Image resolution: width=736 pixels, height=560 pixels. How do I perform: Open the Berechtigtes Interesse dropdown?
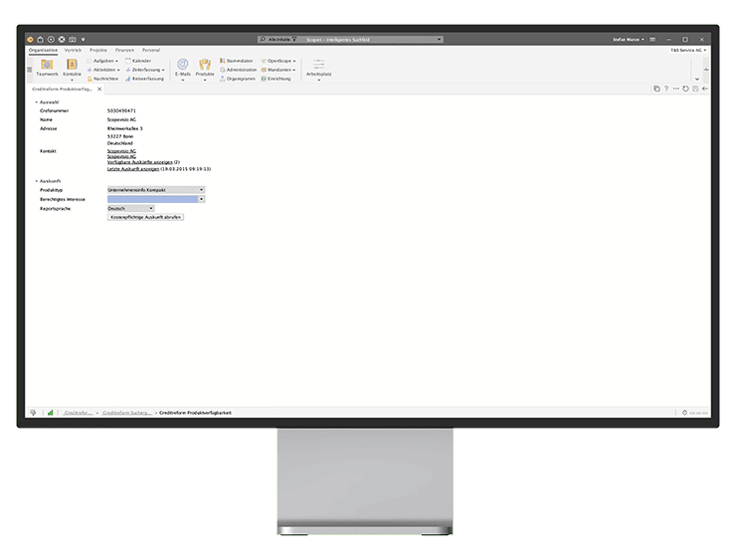coord(156,199)
